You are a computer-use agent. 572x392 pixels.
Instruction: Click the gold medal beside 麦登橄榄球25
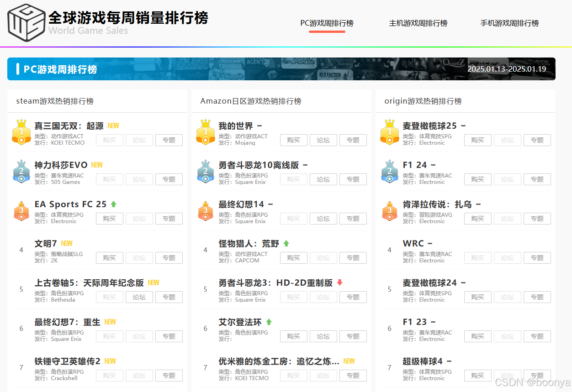pyautogui.click(x=389, y=132)
